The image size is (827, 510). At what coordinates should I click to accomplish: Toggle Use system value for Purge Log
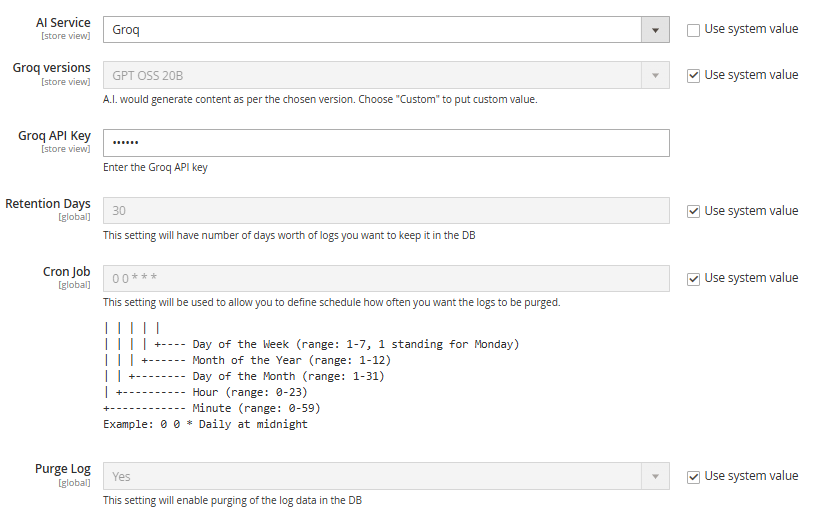click(694, 477)
